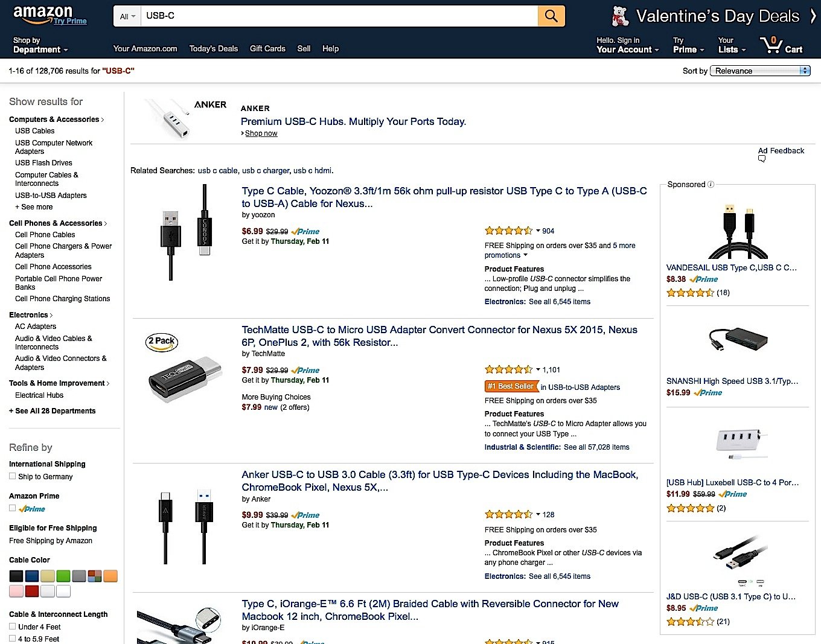This screenshot has width=821, height=644.
Task: Go to Gift Cards in the navigation bar
Action: (x=267, y=48)
